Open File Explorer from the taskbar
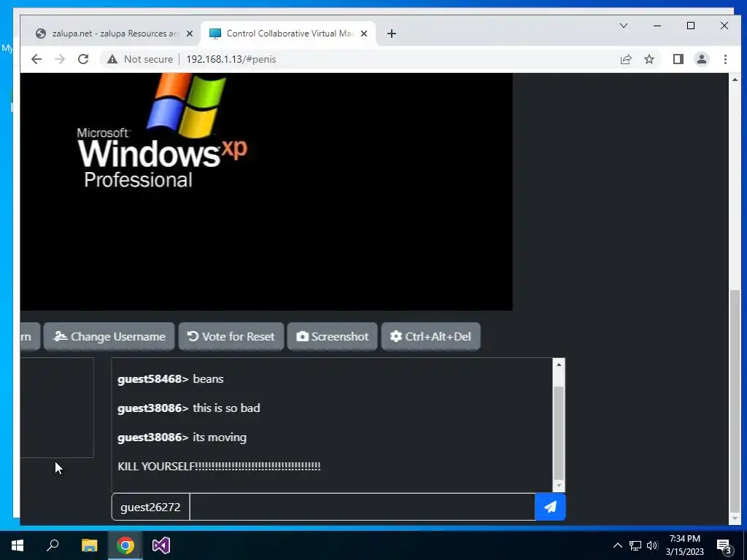Screen dimensions: 747x560 coord(89,545)
